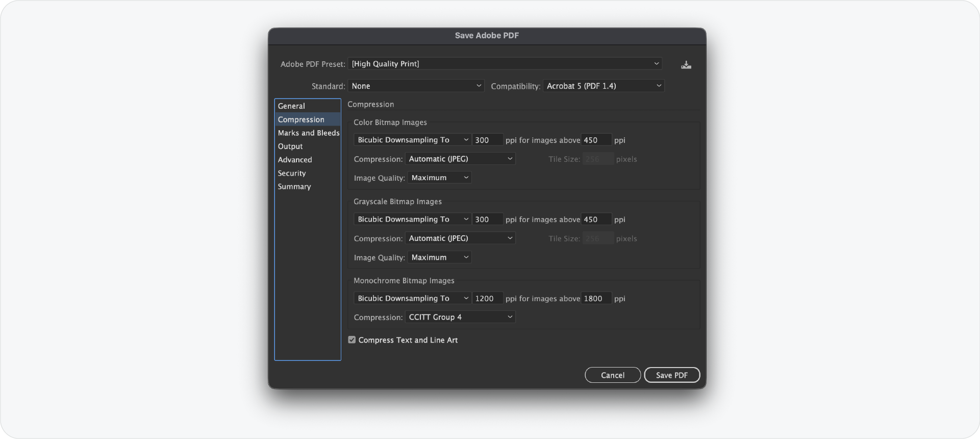980x439 pixels.
Task: Open the Compatibility dropdown
Action: pyautogui.click(x=604, y=86)
